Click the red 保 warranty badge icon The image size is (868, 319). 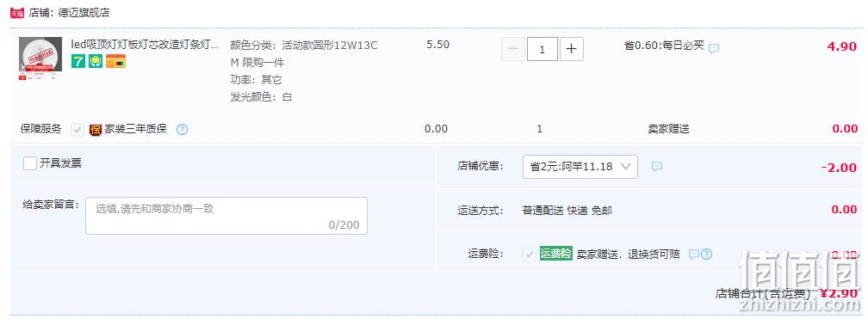pyautogui.click(x=96, y=130)
